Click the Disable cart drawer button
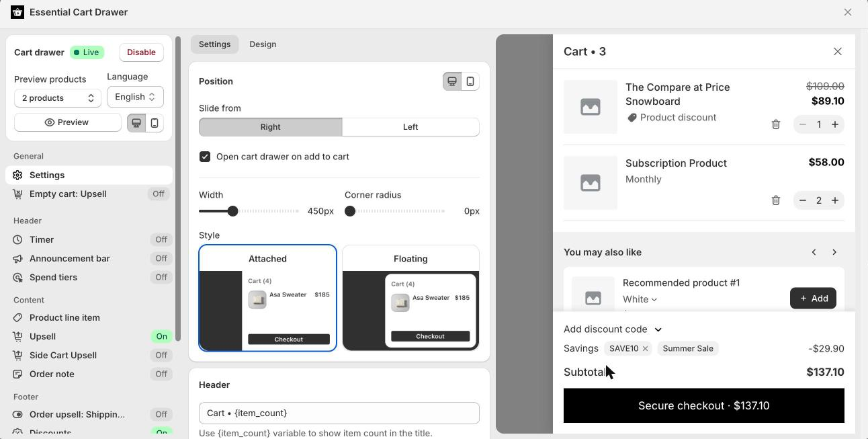This screenshot has height=439, width=868. pos(141,52)
